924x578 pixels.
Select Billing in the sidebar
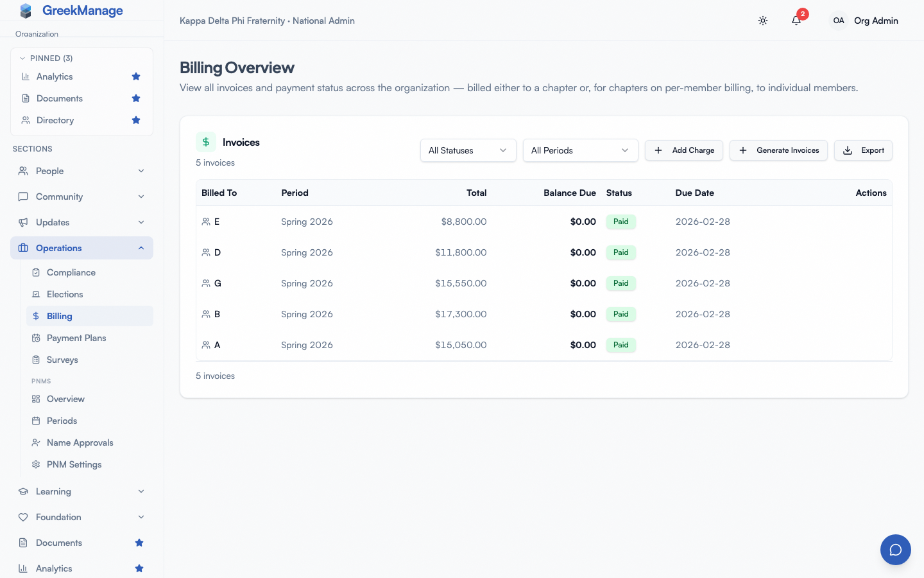[90, 316]
